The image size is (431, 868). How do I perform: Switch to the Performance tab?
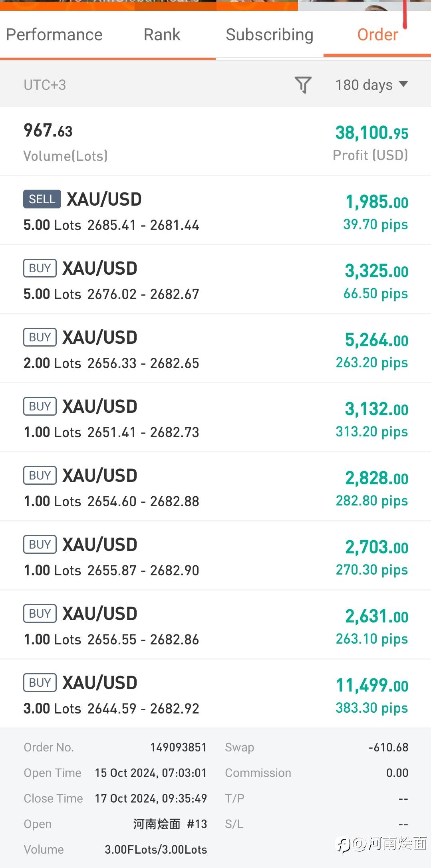click(x=54, y=35)
